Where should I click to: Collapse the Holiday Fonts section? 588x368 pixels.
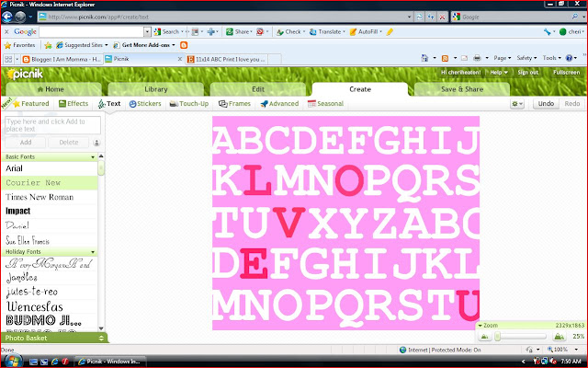tap(93, 252)
